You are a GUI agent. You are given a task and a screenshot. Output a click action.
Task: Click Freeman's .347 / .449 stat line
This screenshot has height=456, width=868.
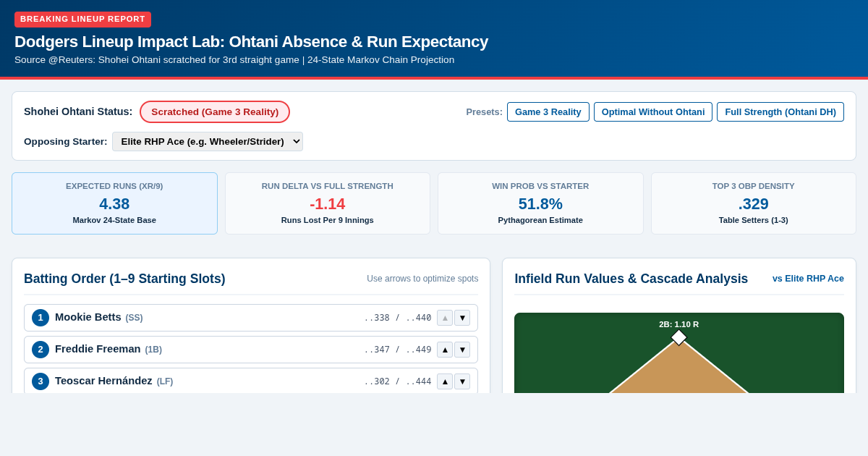pyautogui.click(x=397, y=350)
